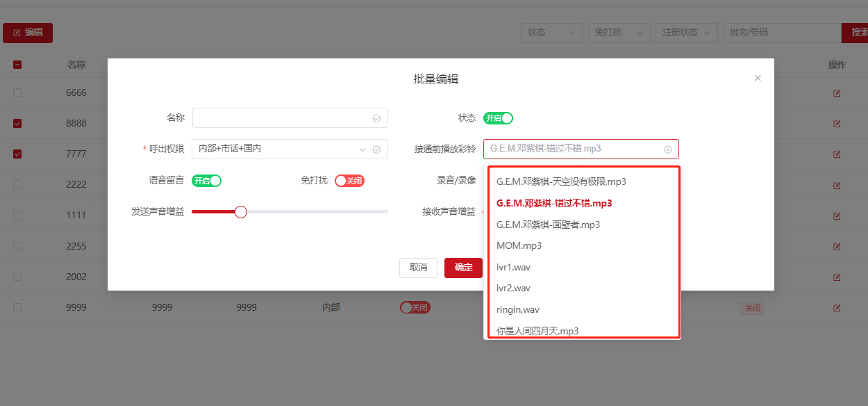Click the check-circle icon in the name field
Screen dimensions: 868x406
click(376, 118)
